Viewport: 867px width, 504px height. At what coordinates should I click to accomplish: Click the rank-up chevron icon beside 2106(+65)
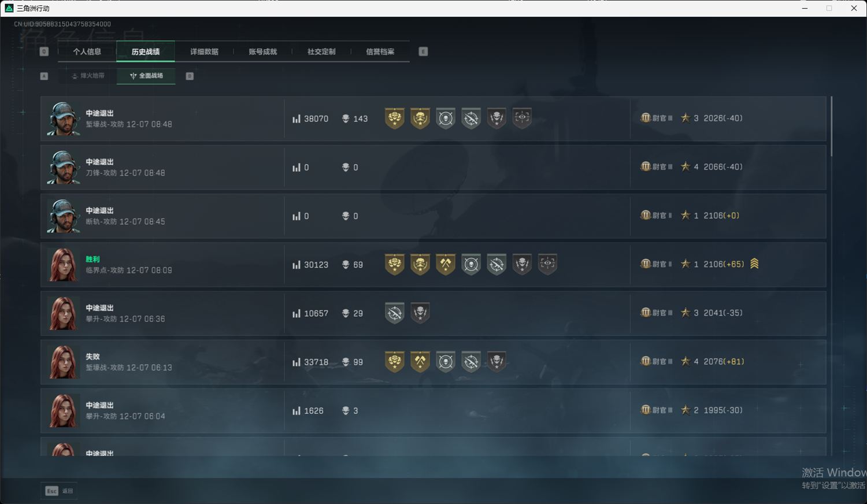(x=754, y=264)
